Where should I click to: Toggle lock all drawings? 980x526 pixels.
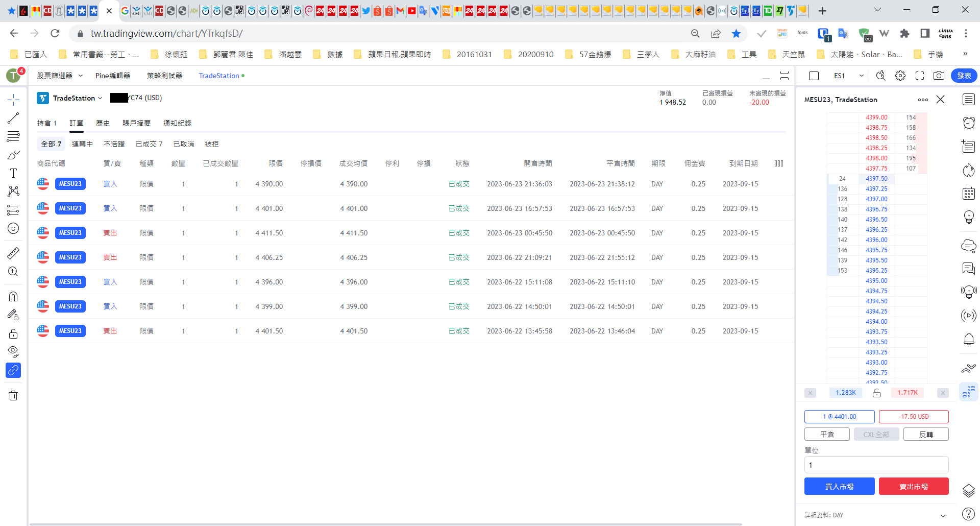(13, 333)
